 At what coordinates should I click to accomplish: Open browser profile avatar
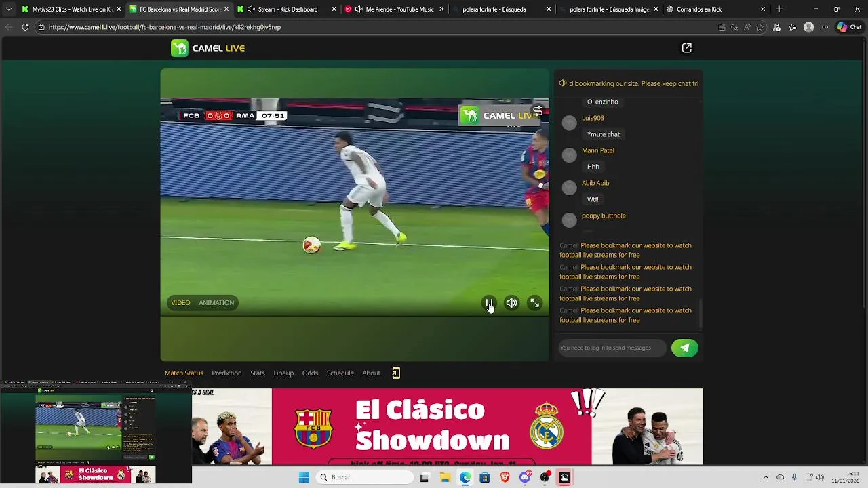(808, 27)
